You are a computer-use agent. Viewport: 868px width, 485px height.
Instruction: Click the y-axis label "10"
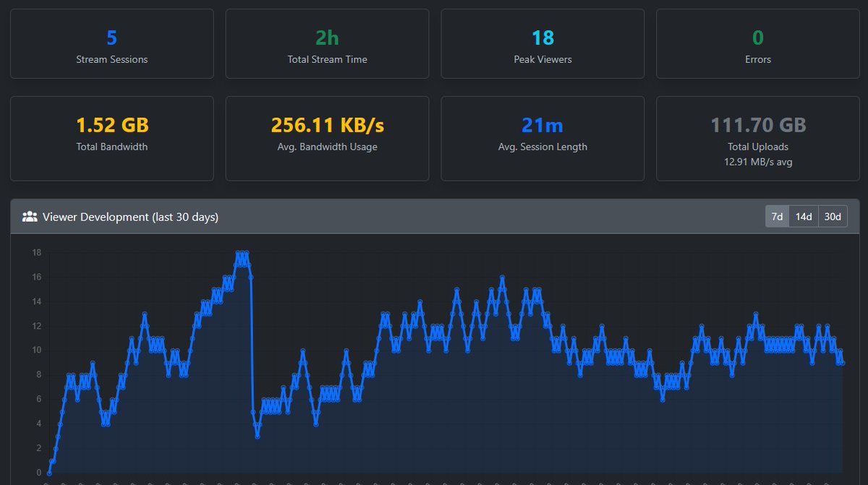point(36,351)
